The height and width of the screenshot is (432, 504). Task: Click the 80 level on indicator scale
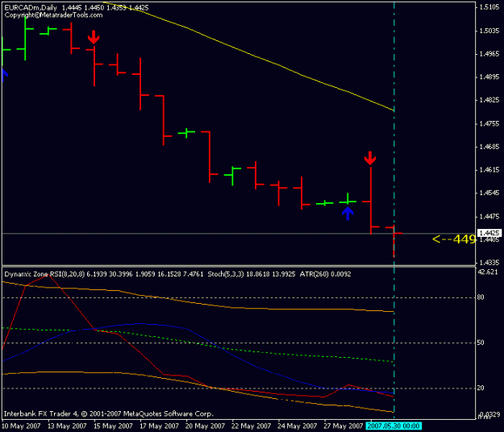pos(481,297)
